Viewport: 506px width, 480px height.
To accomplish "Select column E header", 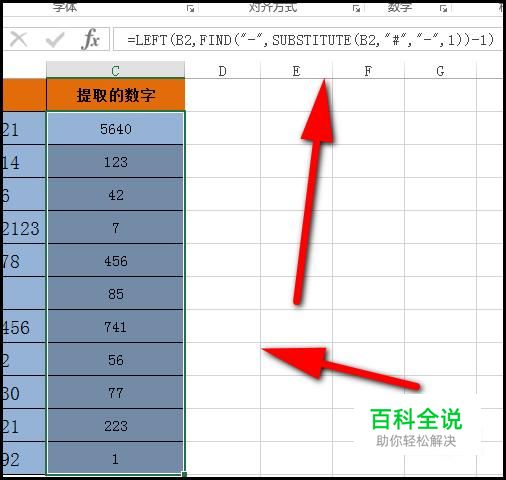I will [x=296, y=71].
